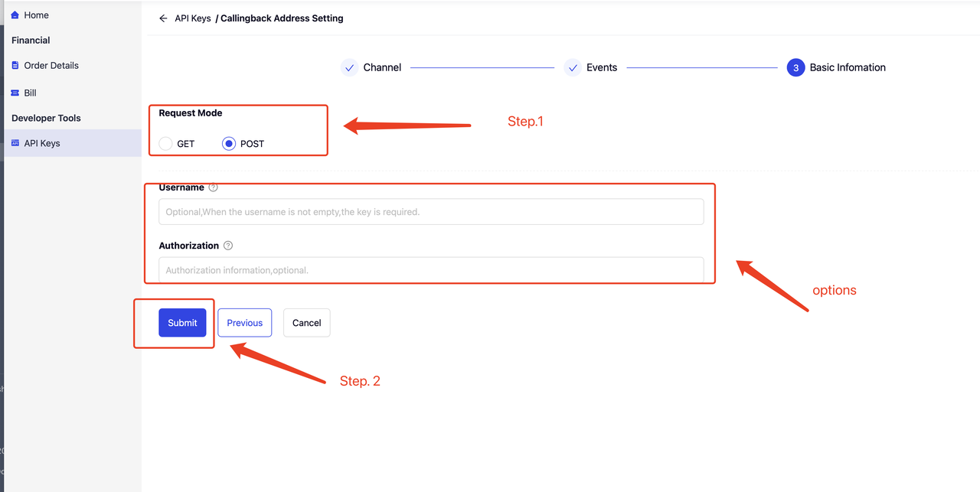Open Home from the sidebar
The image size is (980, 492).
tap(36, 15)
